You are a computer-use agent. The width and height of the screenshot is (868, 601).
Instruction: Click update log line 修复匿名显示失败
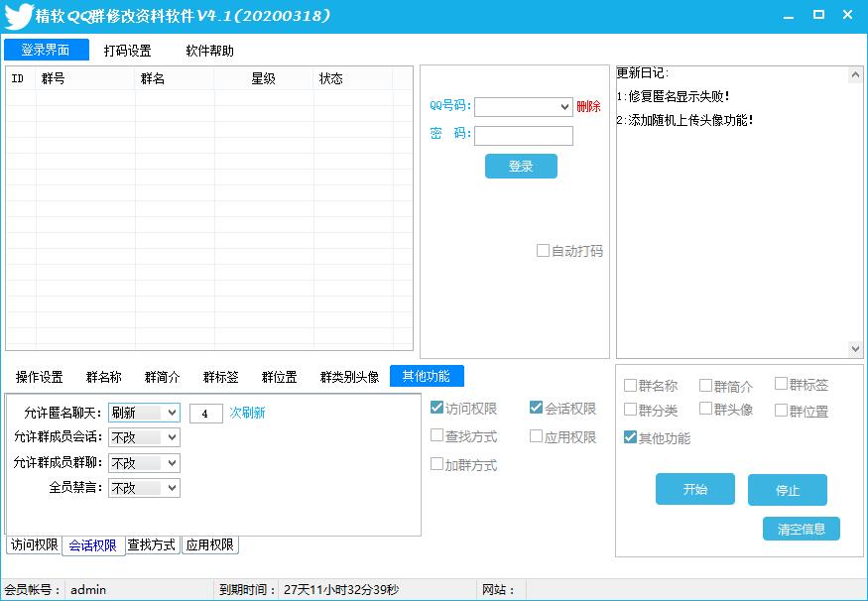[674, 96]
